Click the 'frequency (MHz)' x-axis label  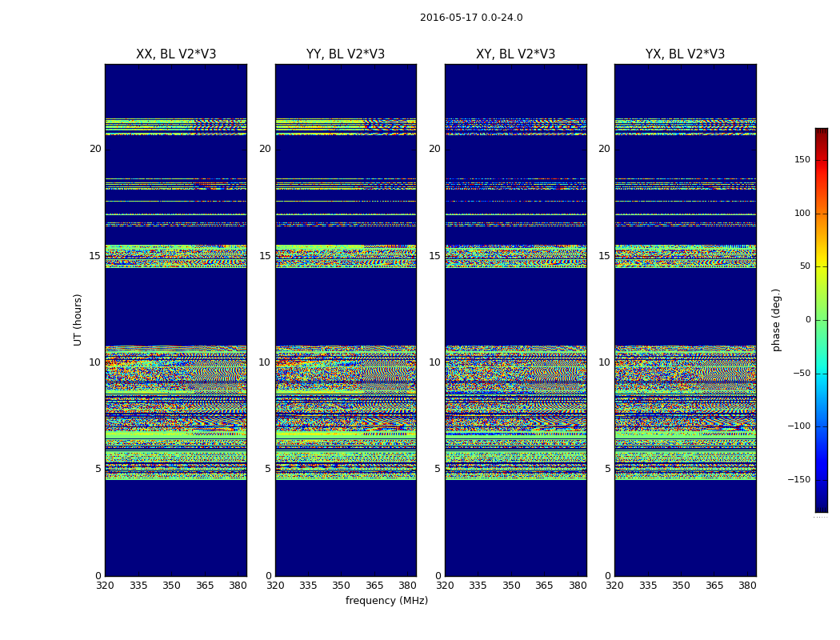[x=386, y=600]
